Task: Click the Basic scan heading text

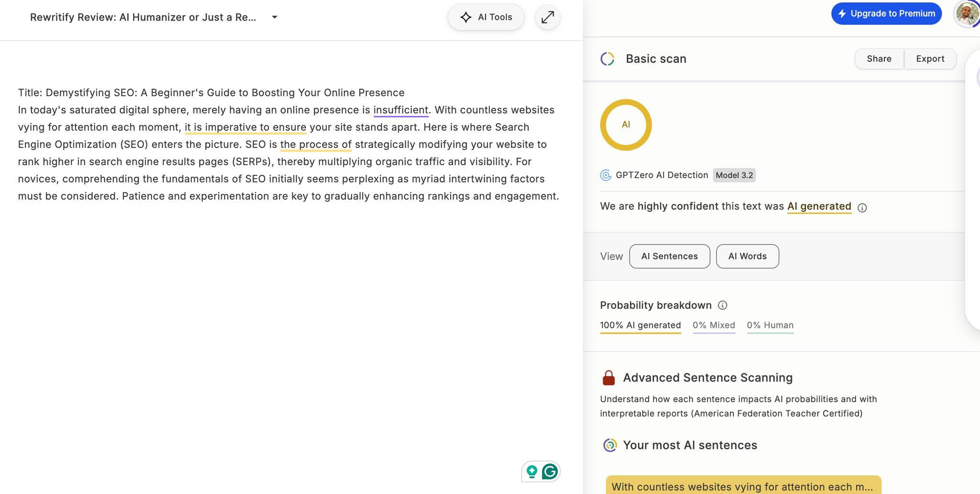Action: (x=656, y=59)
